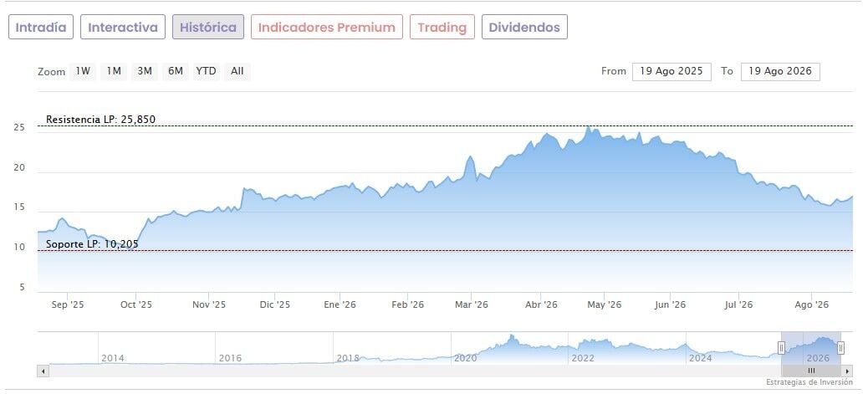
Task: Set zoom range to 1M
Action: pos(114,71)
